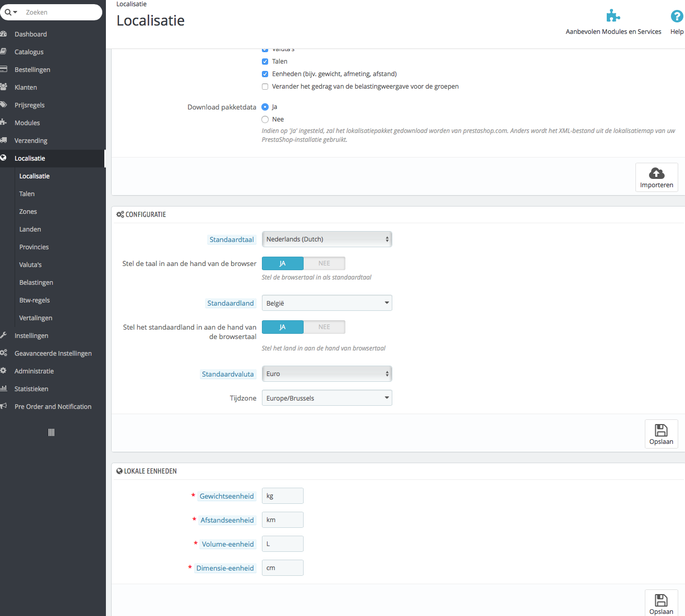Expand the search options arrow
685x616 pixels.
click(16, 12)
